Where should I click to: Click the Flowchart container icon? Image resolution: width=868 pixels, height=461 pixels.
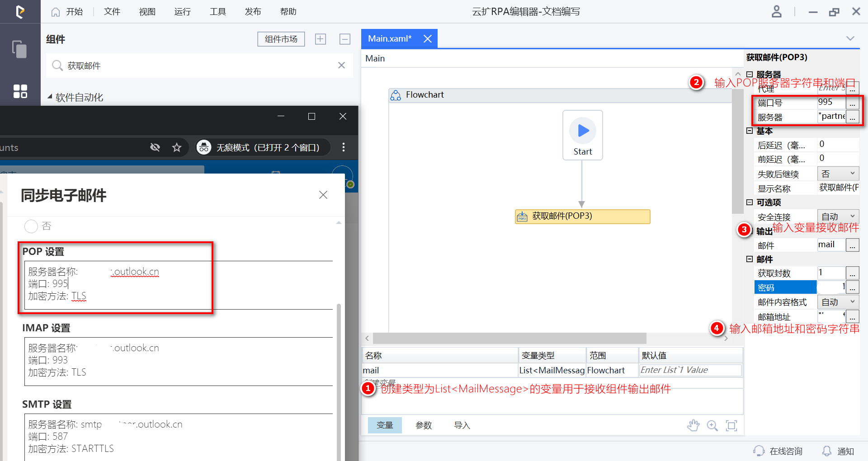pyautogui.click(x=396, y=95)
